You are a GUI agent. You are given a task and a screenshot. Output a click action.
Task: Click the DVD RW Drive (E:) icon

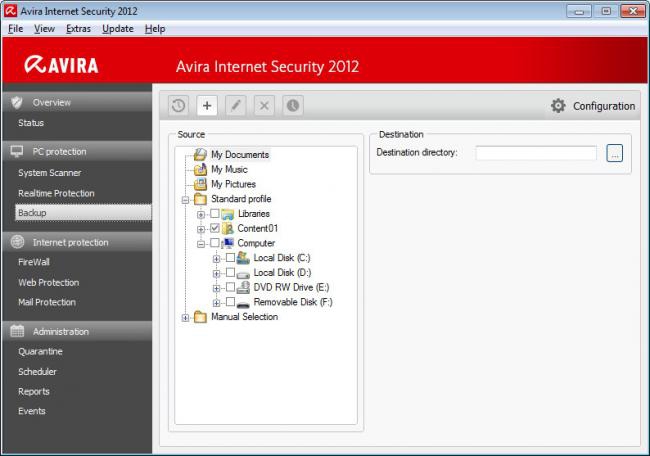(243, 288)
